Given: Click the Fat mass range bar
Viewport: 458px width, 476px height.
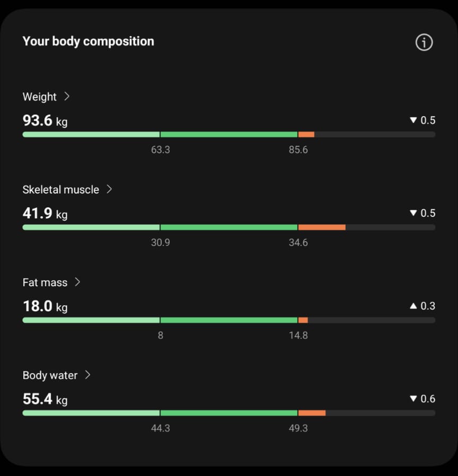Looking at the screenshot, I should [228, 320].
